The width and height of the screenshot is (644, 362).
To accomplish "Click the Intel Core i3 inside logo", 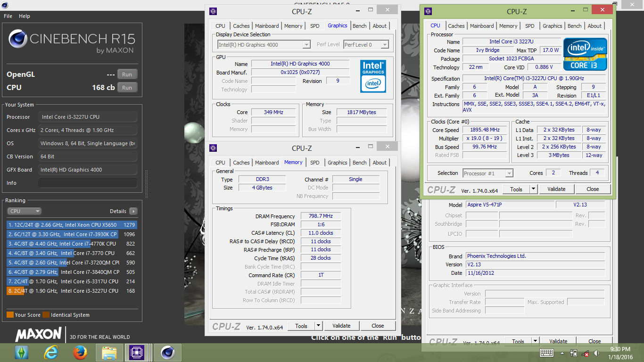I will [x=585, y=54].
